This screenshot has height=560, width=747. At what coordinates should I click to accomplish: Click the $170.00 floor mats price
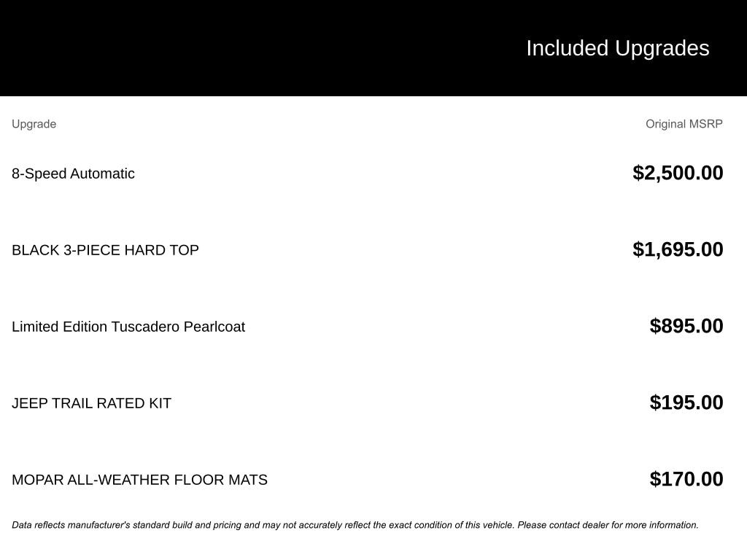686,479
